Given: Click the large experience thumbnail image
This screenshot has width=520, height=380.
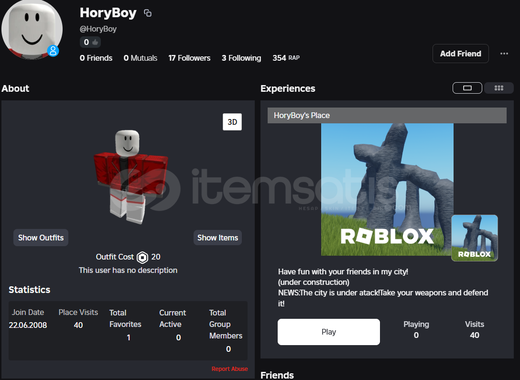Looking at the screenshot, I should [x=387, y=189].
